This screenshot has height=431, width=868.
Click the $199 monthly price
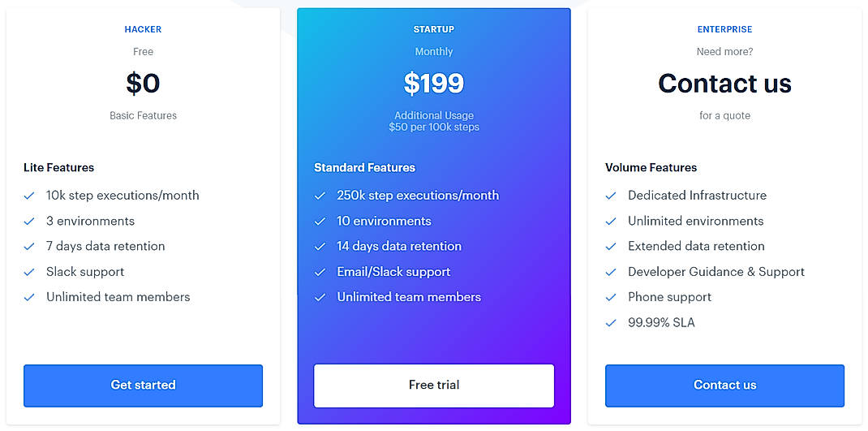pos(434,83)
